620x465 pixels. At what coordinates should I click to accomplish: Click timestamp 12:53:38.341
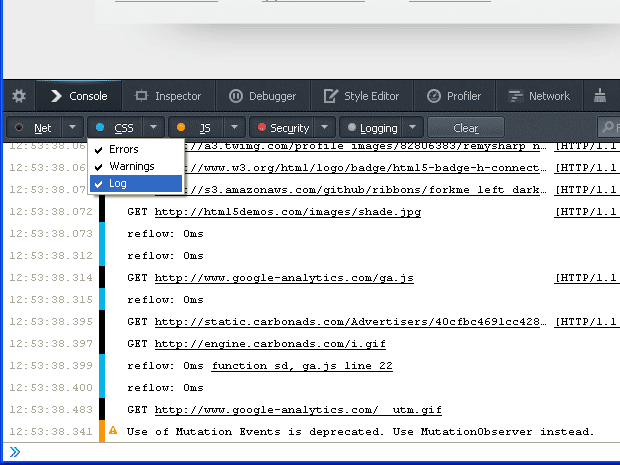[51, 432]
